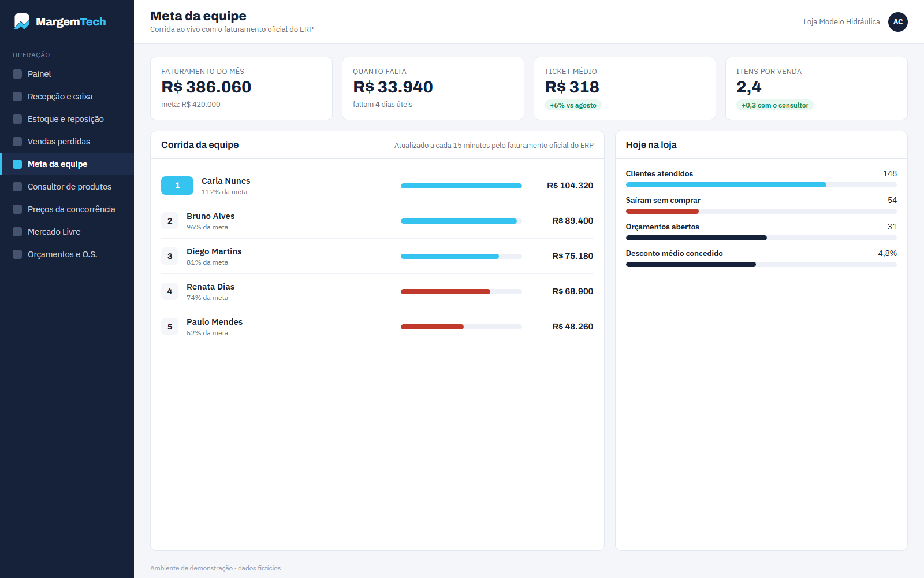Image resolution: width=924 pixels, height=578 pixels.
Task: Click the 4,8% discount value
Action: point(888,253)
